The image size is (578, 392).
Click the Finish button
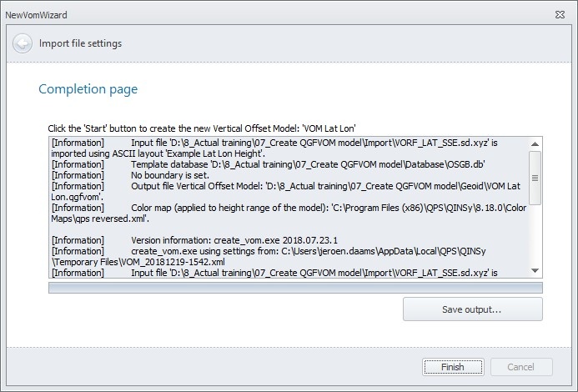coord(454,367)
